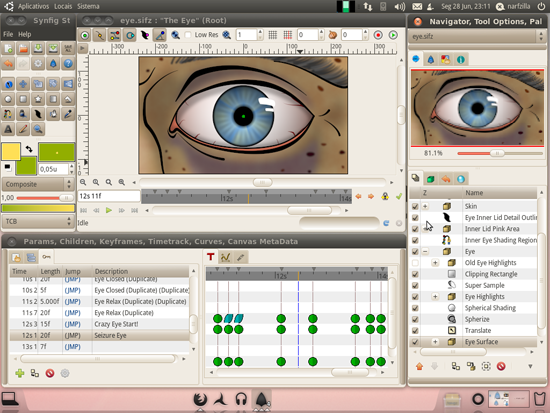Delete keyframe with red stop icon
This screenshot has width=550, height=413.
(x=50, y=373)
